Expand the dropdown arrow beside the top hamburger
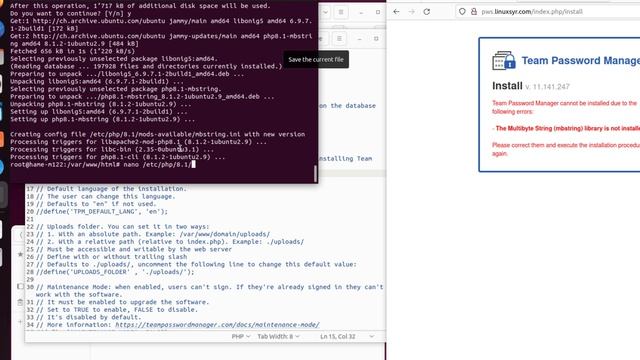This screenshot has width=640, height=360. [x=325, y=12]
